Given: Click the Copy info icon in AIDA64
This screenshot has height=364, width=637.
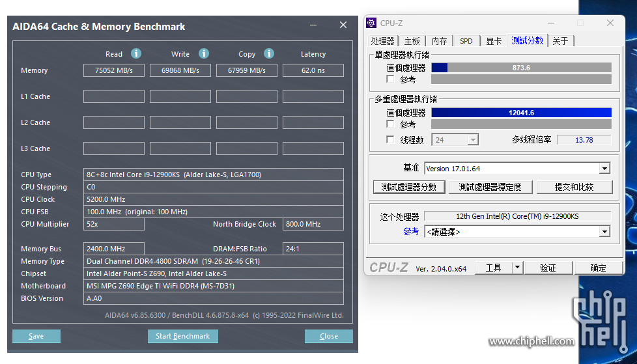Looking at the screenshot, I should pos(269,53).
